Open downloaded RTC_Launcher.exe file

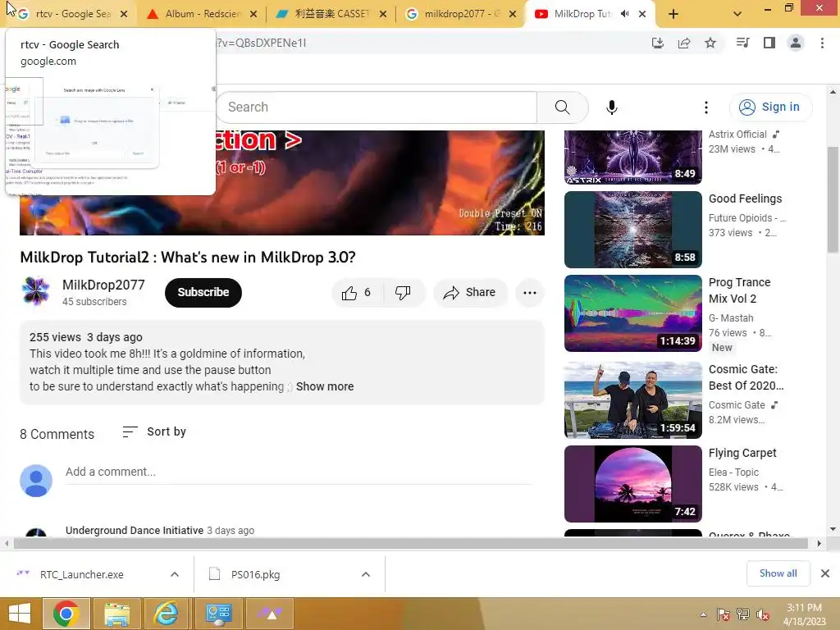click(x=81, y=574)
